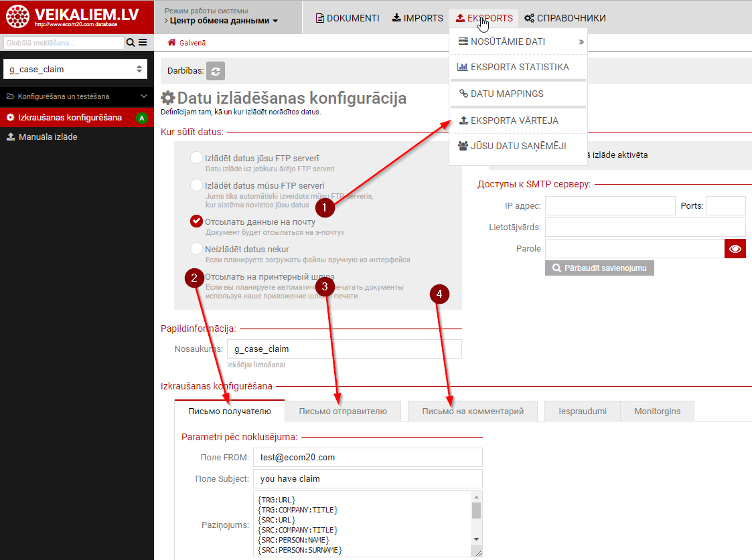
Task: Switch to Письмо отправителю tab
Action: tap(343, 411)
